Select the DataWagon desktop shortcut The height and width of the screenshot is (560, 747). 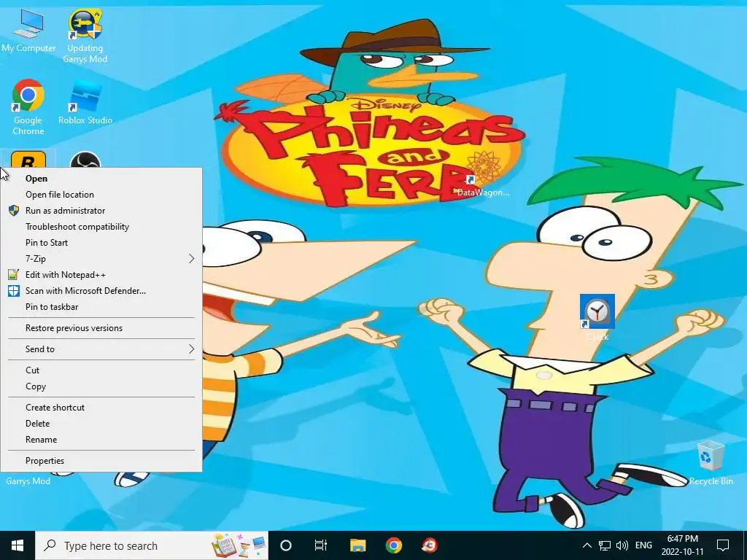coord(483,174)
